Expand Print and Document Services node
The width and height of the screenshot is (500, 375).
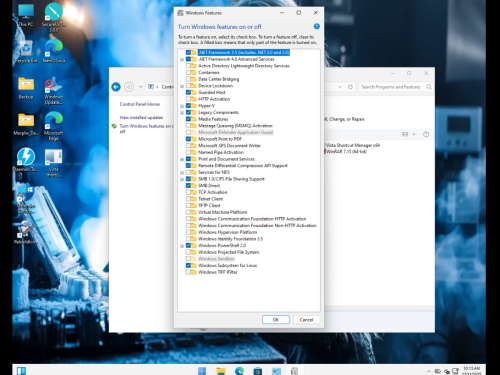pos(182,159)
